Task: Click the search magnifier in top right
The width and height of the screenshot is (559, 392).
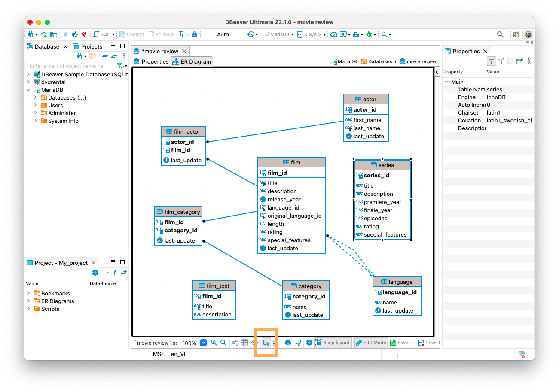Action: [500, 34]
